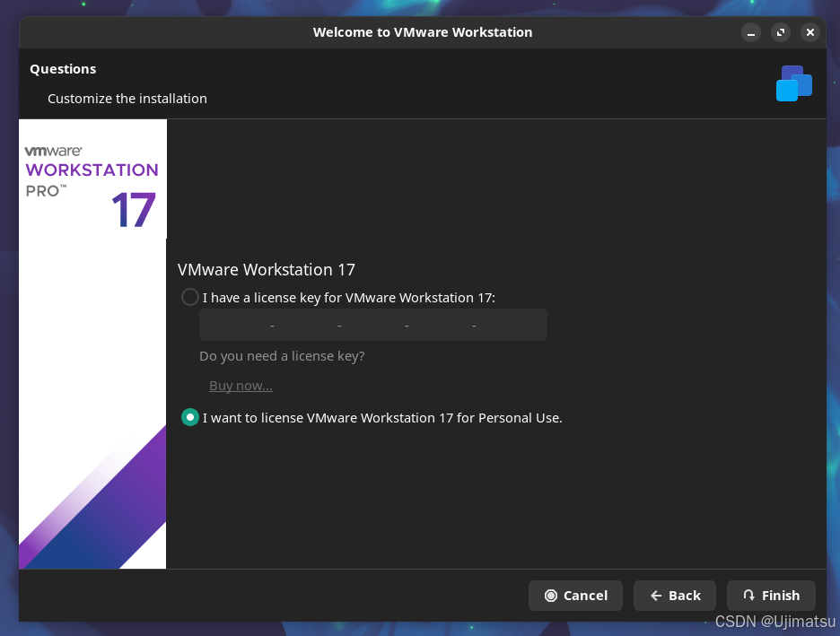Minimize the VMware Workstation window
The height and width of the screenshot is (636, 840).
(x=751, y=32)
